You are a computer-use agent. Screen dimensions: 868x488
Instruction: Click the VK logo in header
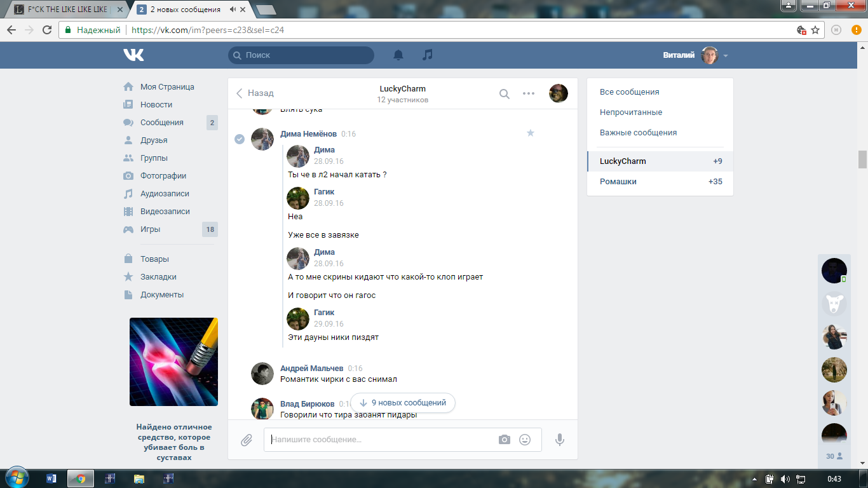(133, 55)
